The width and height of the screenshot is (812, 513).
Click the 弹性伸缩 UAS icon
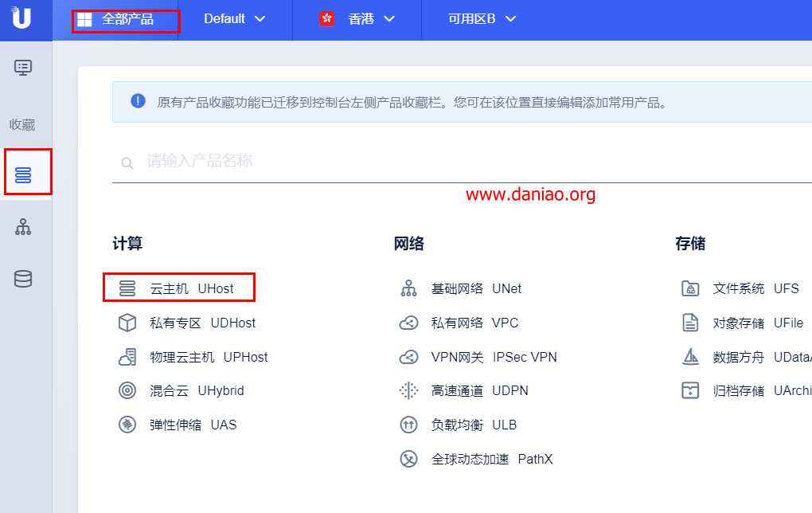[127, 425]
